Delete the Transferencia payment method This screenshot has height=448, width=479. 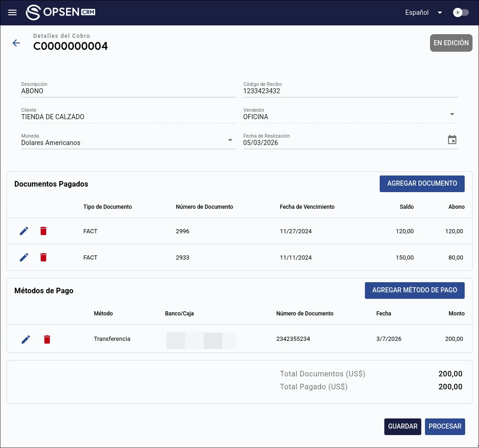click(47, 339)
